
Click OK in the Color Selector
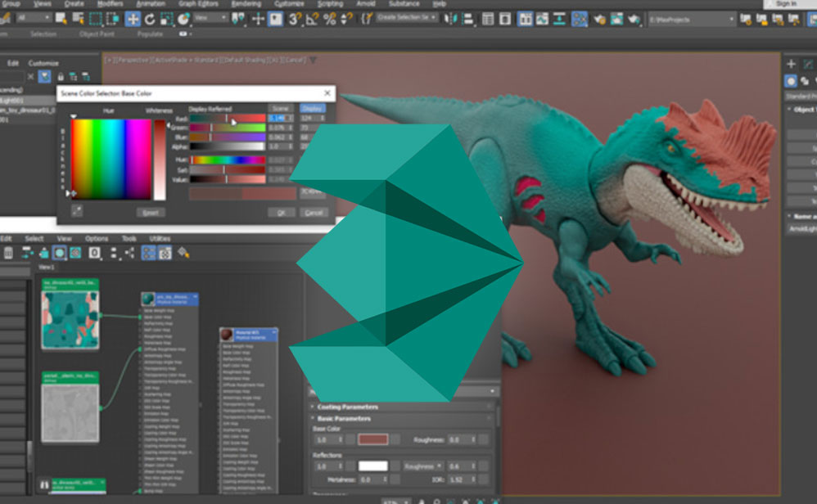pyautogui.click(x=281, y=212)
